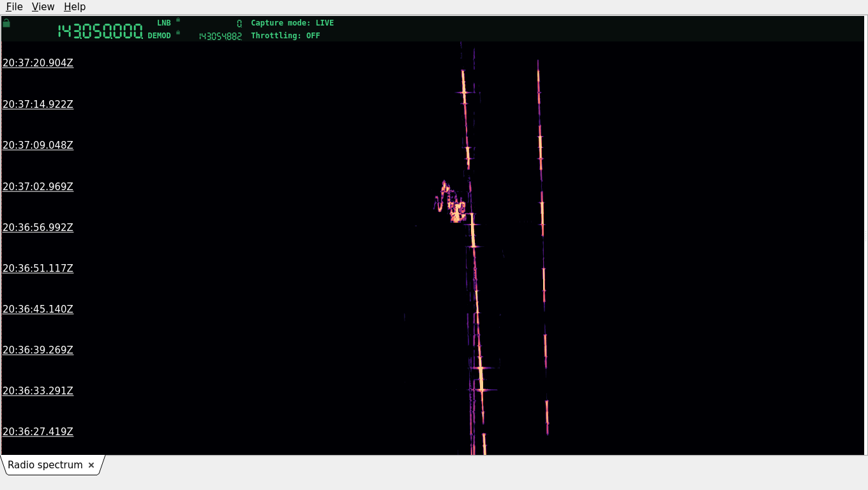Click the LNB label

(x=164, y=23)
